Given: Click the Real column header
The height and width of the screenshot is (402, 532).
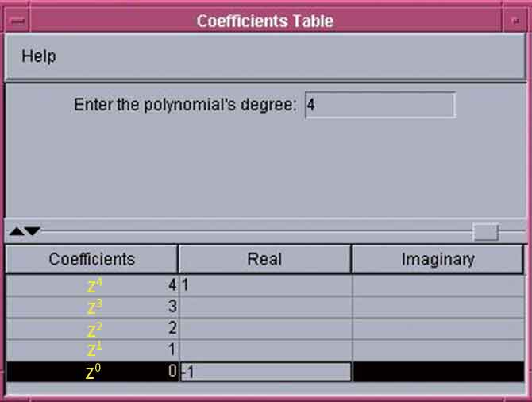Looking at the screenshot, I should tap(264, 259).
